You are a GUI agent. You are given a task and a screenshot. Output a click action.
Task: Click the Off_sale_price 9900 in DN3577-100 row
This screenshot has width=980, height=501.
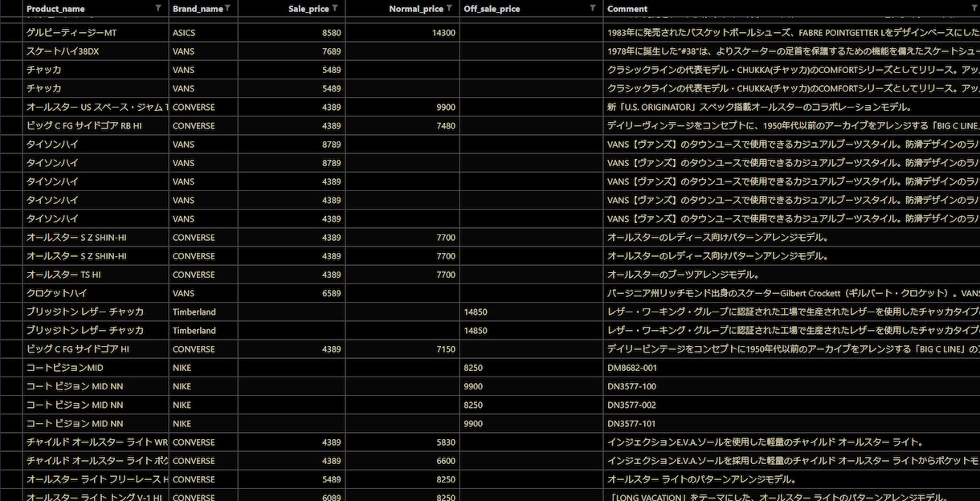[531, 386]
